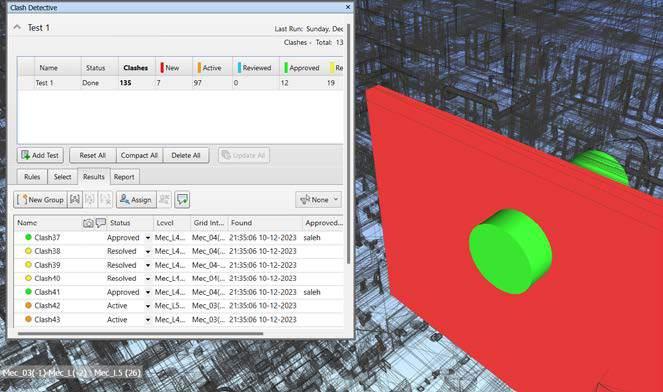Click the comment column header icon
The image size is (663, 392).
(101, 222)
